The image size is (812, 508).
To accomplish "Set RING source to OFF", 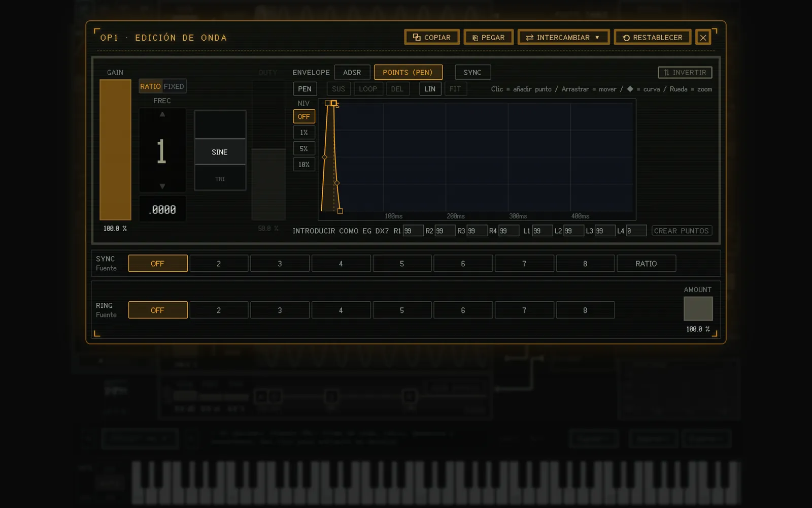I will click(158, 310).
